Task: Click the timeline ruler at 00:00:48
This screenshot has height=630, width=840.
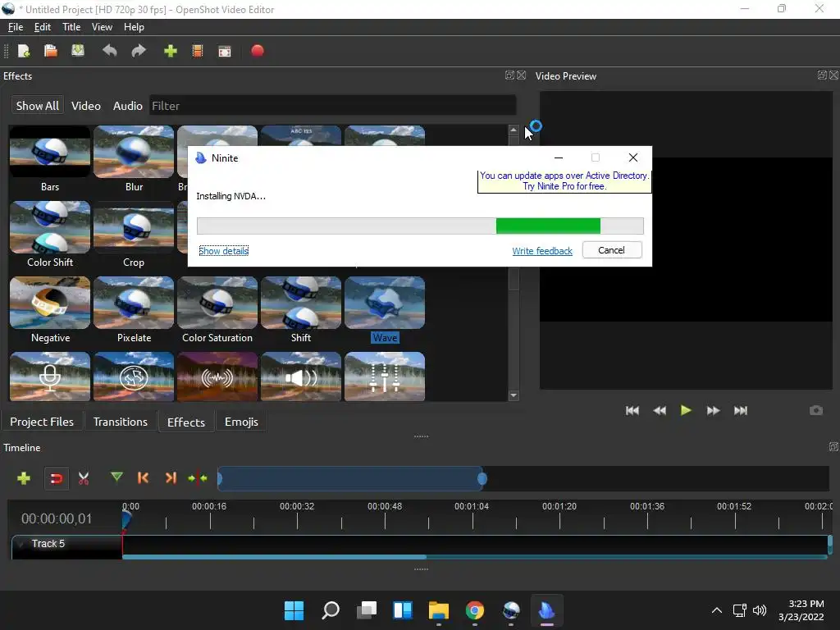Action: pyautogui.click(x=385, y=506)
